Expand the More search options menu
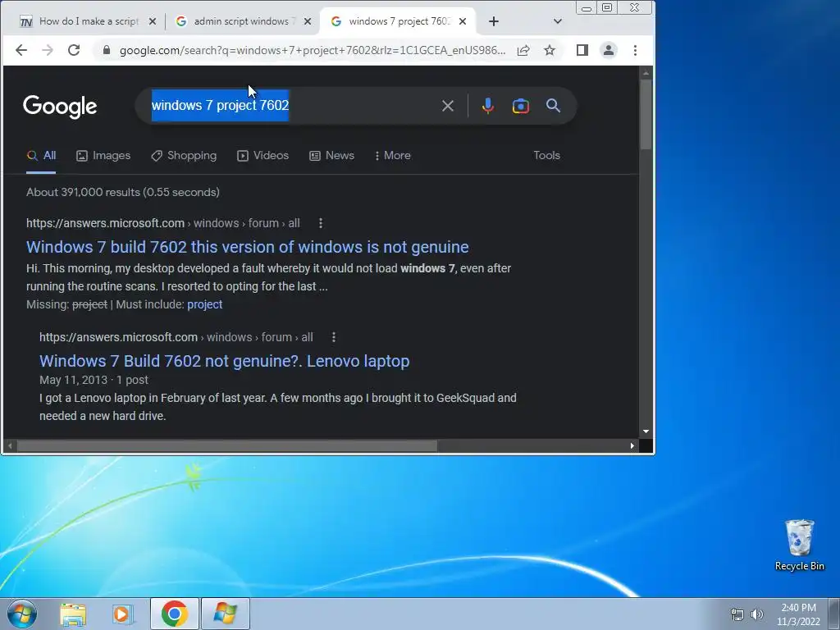The height and width of the screenshot is (630, 840). (x=393, y=155)
